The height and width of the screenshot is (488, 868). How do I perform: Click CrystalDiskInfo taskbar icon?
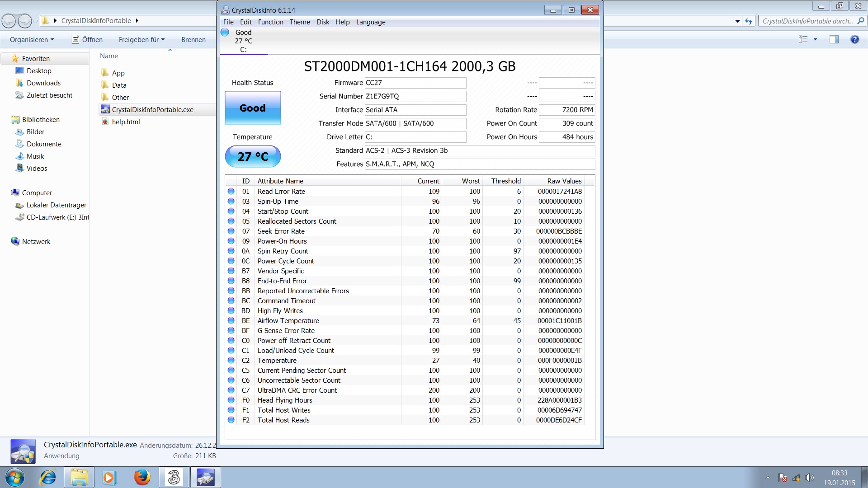[205, 477]
